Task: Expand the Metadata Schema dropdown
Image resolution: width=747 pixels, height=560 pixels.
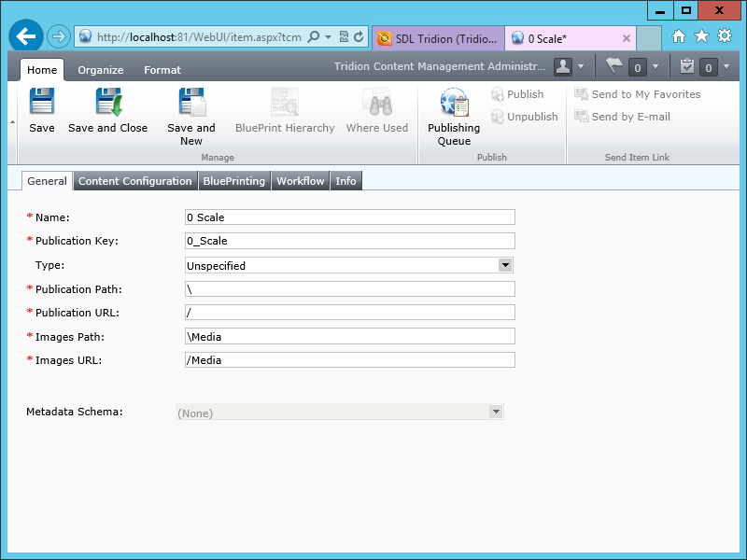Action: pyautogui.click(x=496, y=412)
